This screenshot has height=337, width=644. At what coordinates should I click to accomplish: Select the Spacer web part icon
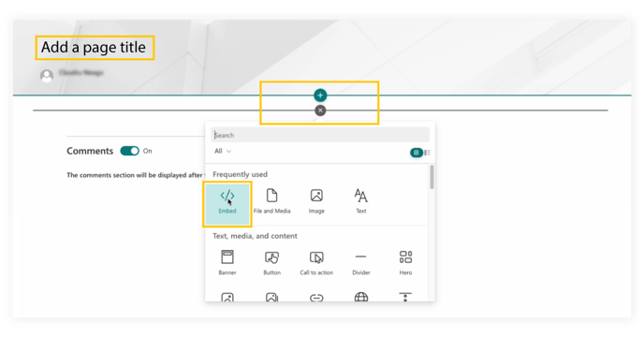tap(405, 297)
